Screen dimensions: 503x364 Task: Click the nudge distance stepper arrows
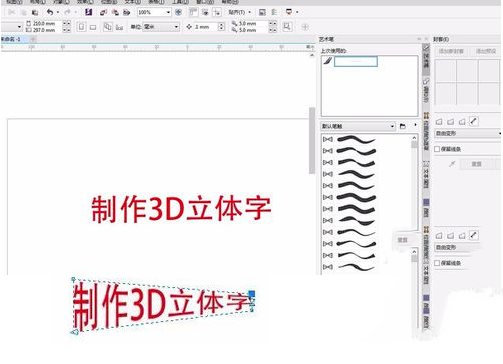point(221,27)
